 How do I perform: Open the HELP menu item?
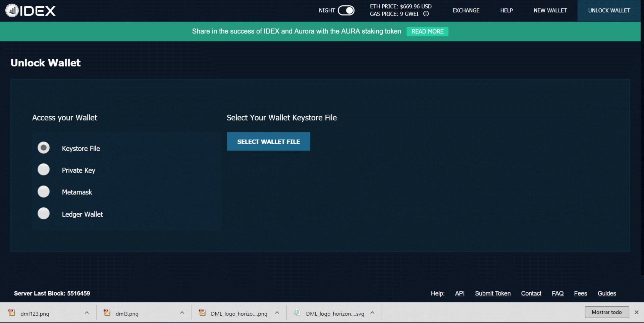tap(506, 10)
